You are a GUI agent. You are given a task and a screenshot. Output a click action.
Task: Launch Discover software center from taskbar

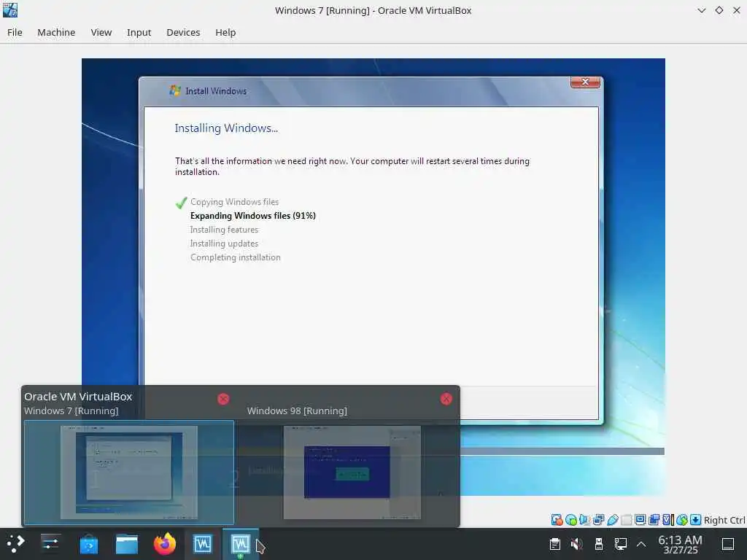point(88,544)
